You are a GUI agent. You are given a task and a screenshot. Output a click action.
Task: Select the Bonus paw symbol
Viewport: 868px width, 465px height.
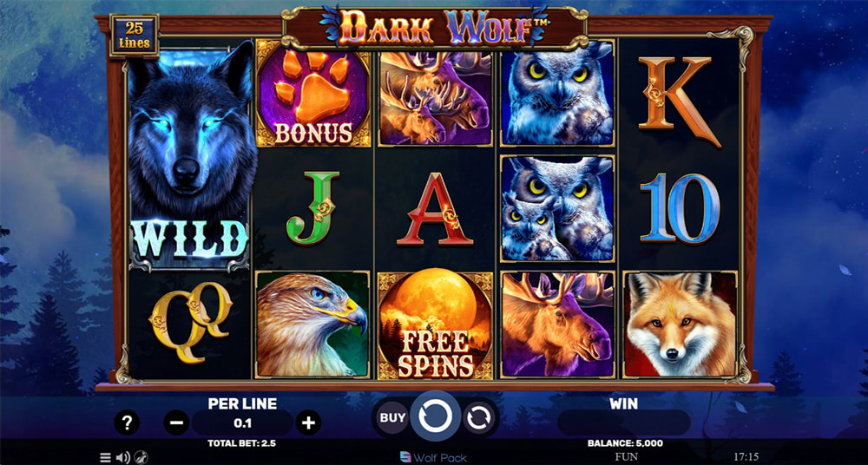313,94
